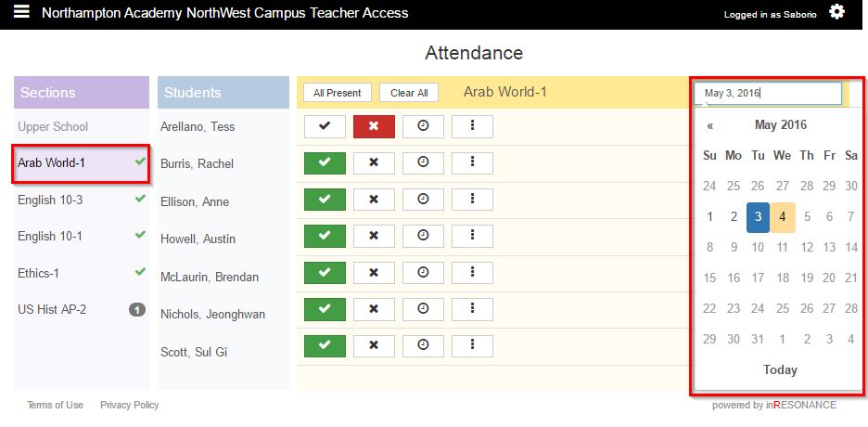Click the May 2016 month header
This screenshot has width=868, height=427.
point(780,125)
